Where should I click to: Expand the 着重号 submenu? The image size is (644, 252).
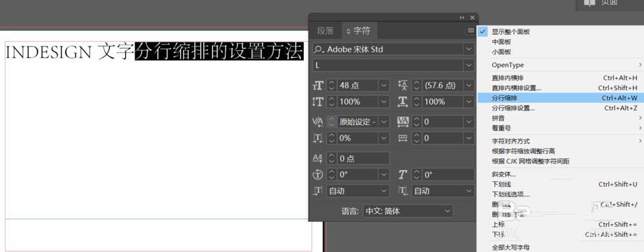(561, 128)
